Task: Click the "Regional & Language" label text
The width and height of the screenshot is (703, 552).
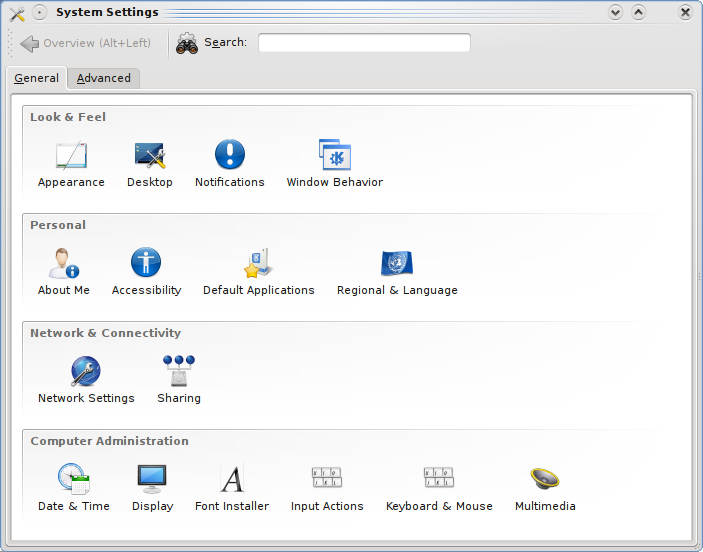Action: pyautogui.click(x=397, y=291)
